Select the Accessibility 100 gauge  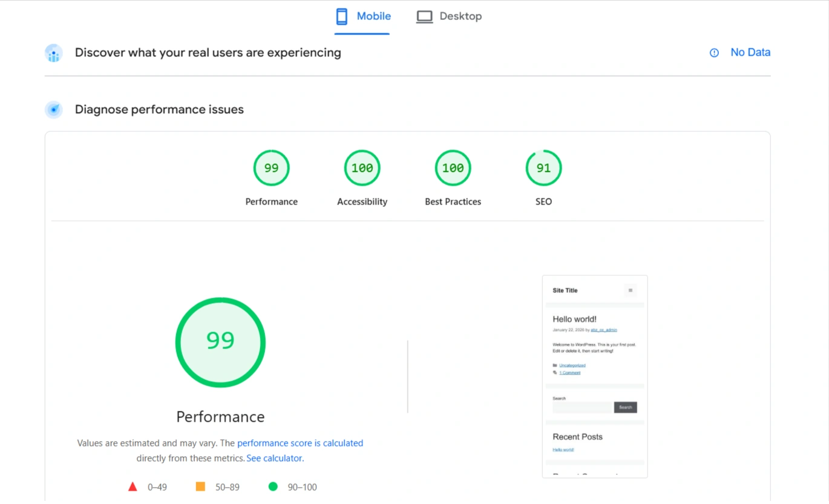pos(362,168)
